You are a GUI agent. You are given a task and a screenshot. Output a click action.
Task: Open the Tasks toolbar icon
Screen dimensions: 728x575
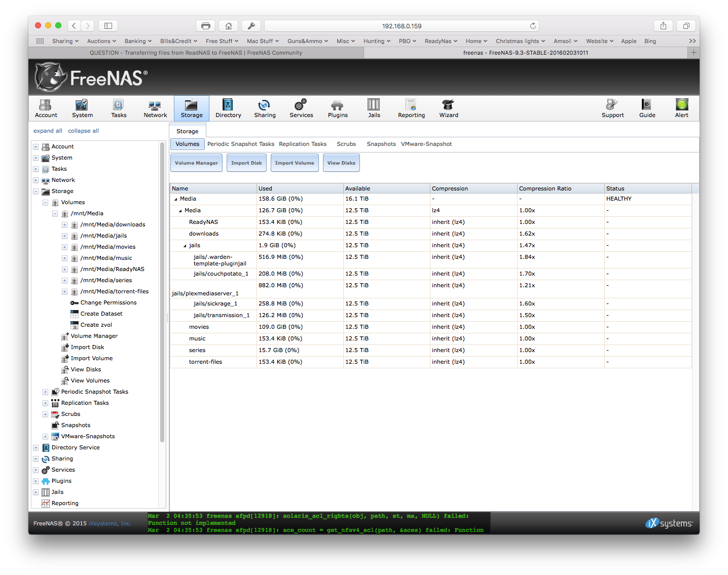click(119, 108)
